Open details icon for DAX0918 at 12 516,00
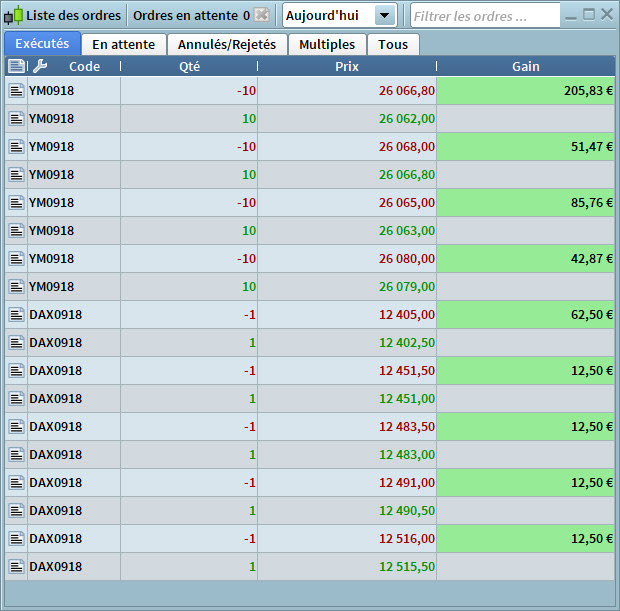This screenshot has height=611, width=620. tap(16, 539)
